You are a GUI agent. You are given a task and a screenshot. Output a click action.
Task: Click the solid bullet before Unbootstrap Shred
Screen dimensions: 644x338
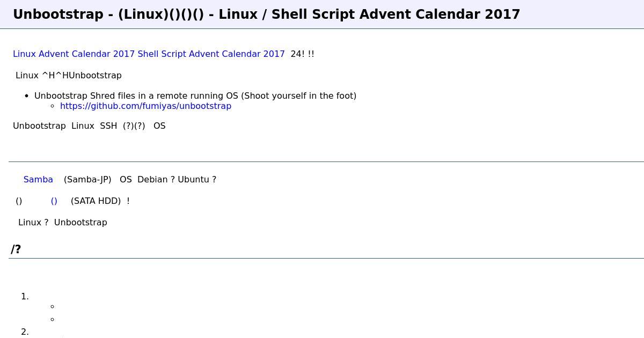[27, 96]
